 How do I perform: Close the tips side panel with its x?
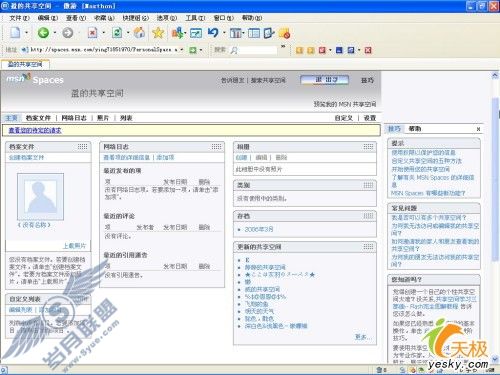[x=478, y=129]
